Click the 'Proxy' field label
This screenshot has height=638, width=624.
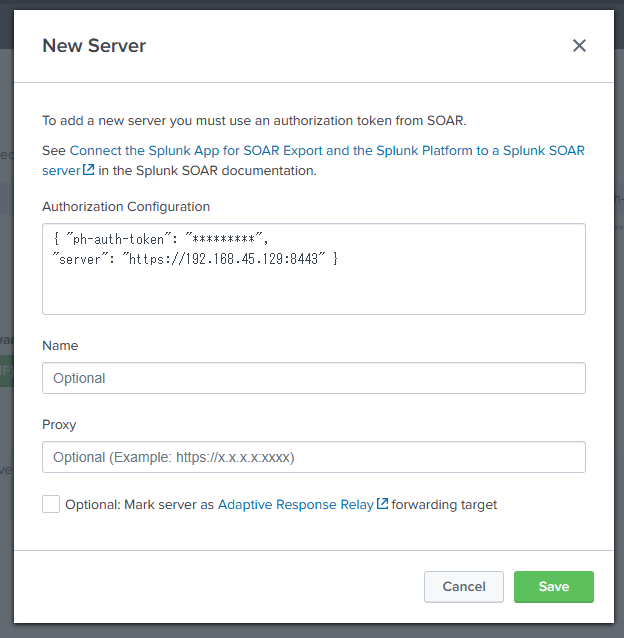[59, 425]
